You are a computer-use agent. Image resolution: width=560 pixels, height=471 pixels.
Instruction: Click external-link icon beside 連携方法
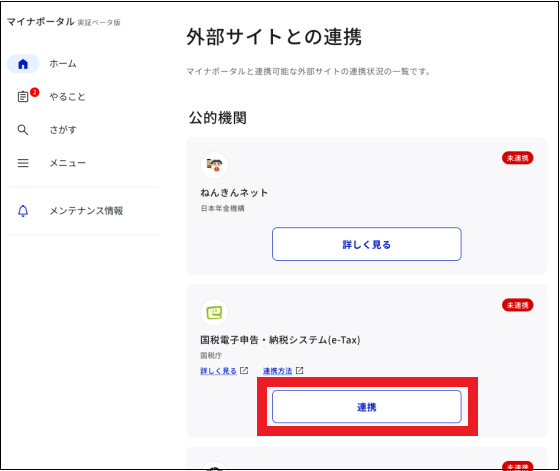300,371
